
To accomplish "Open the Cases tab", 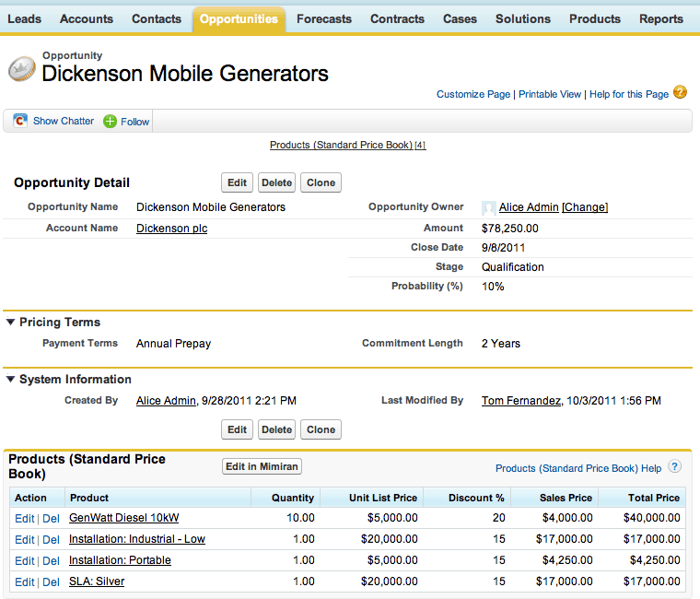I will [460, 18].
